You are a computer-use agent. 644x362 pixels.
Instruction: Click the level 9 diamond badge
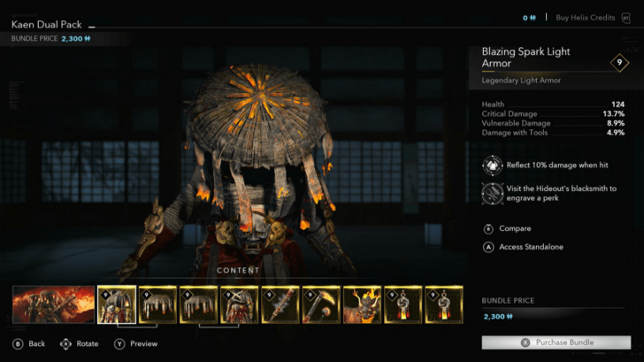tap(619, 63)
